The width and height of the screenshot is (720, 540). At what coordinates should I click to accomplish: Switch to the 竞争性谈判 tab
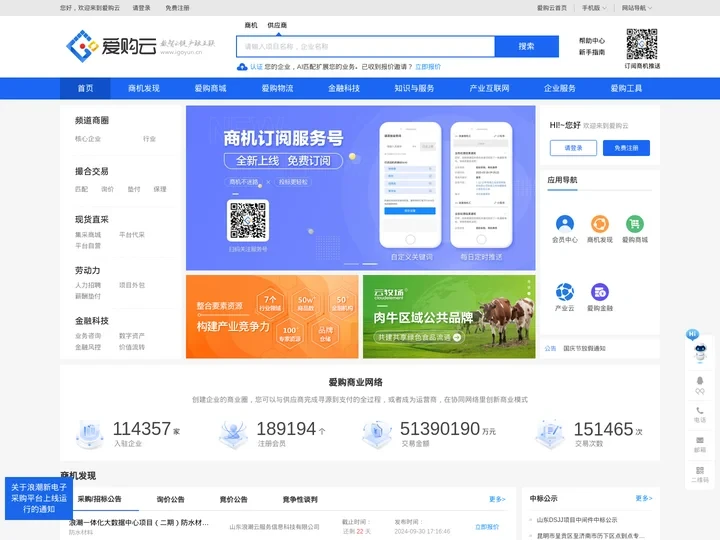[300, 499]
